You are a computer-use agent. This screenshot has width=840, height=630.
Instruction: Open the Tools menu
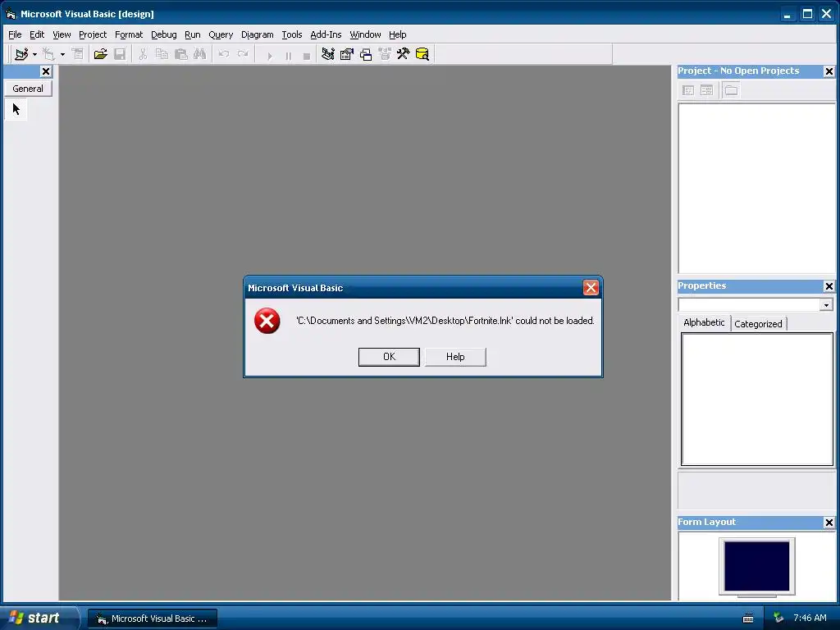[x=292, y=34]
